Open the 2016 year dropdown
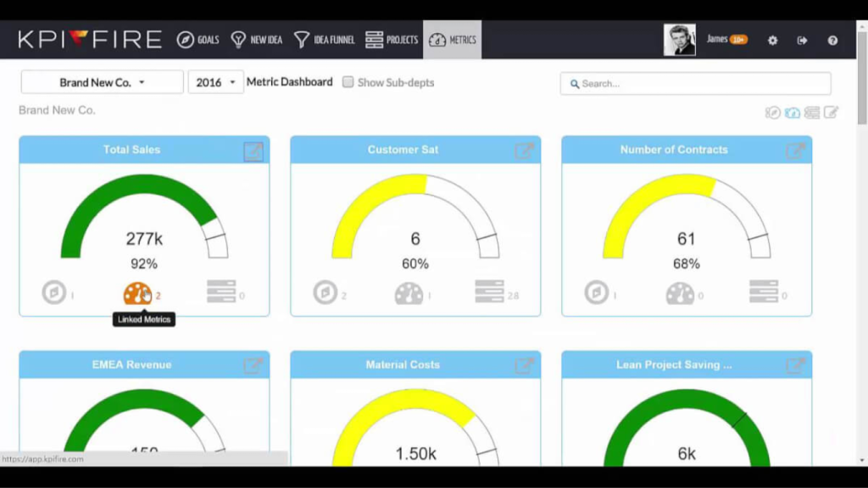868x488 pixels. pyautogui.click(x=215, y=82)
